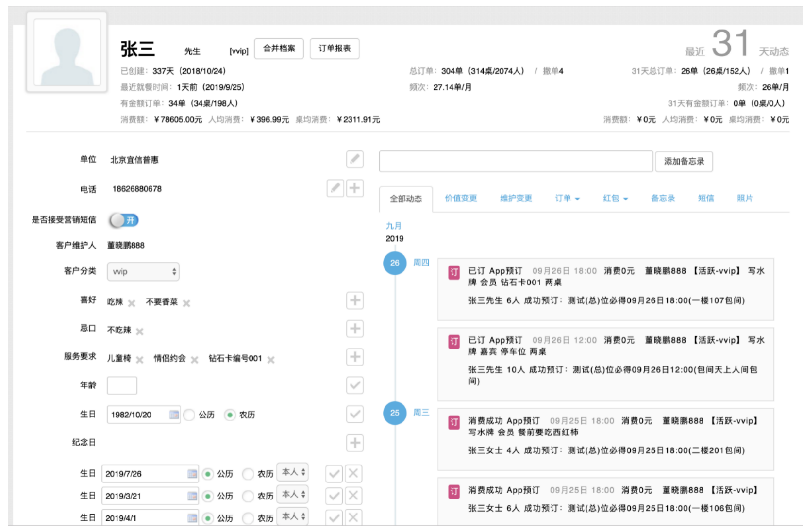Click the pencil edit icon beside 单位
This screenshot has height=532, width=803.
(x=354, y=159)
